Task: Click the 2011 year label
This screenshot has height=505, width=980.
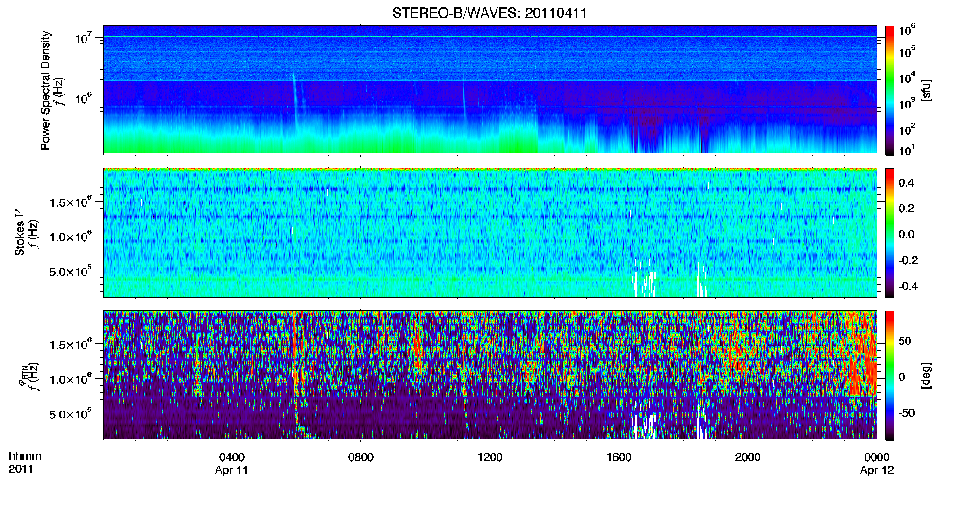Action: tap(21, 469)
